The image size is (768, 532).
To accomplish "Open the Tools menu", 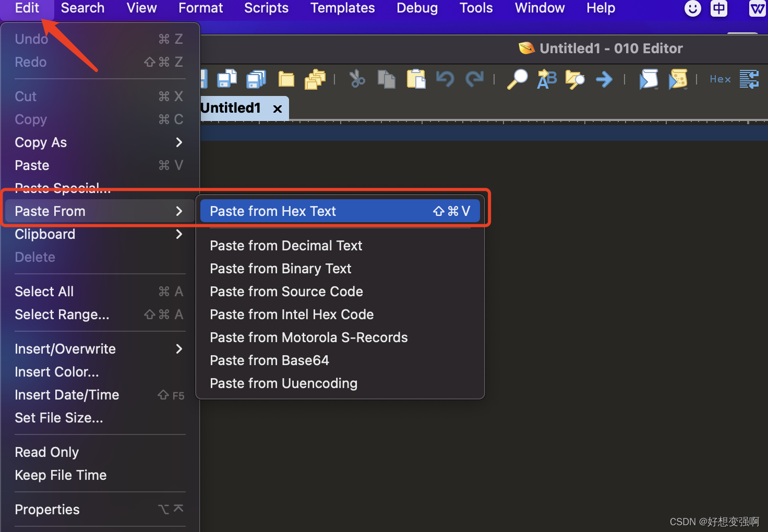I will (476, 8).
